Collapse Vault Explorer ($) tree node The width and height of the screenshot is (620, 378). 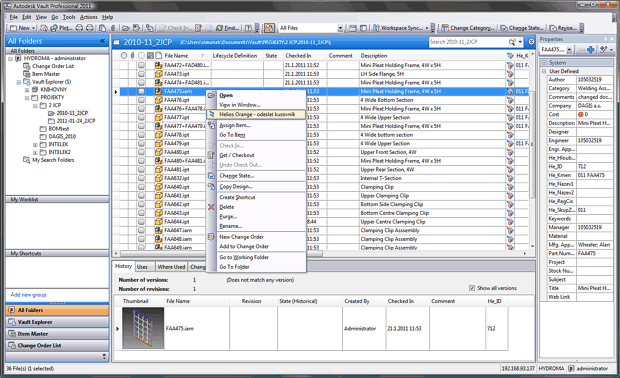pos(19,82)
